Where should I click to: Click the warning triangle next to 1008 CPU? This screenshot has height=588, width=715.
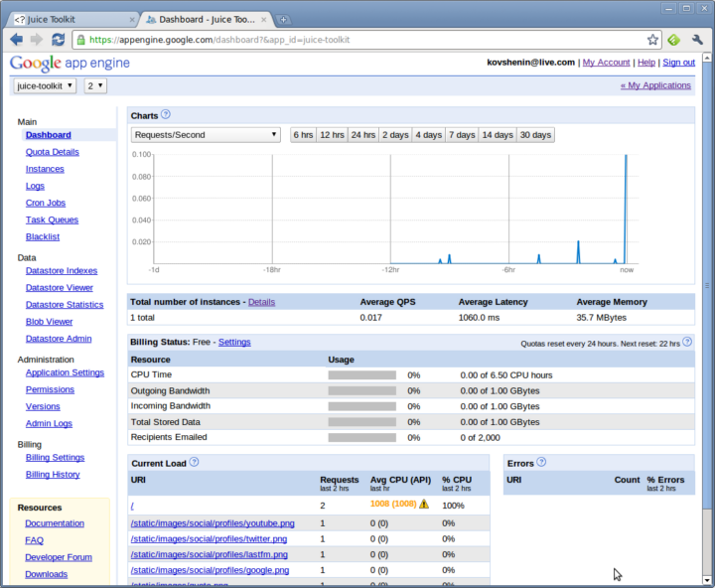click(424, 504)
